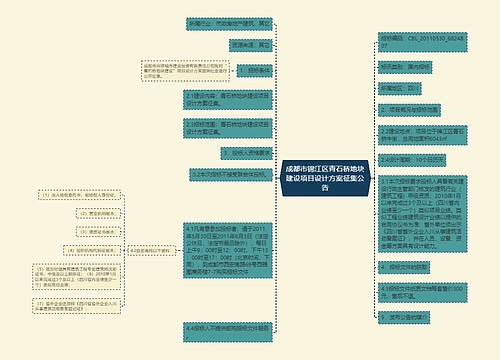The height and width of the screenshot is (360, 500).
Task: Select the node 4.3招标文件纸质文档每套售价300元
Action: click(x=423, y=292)
